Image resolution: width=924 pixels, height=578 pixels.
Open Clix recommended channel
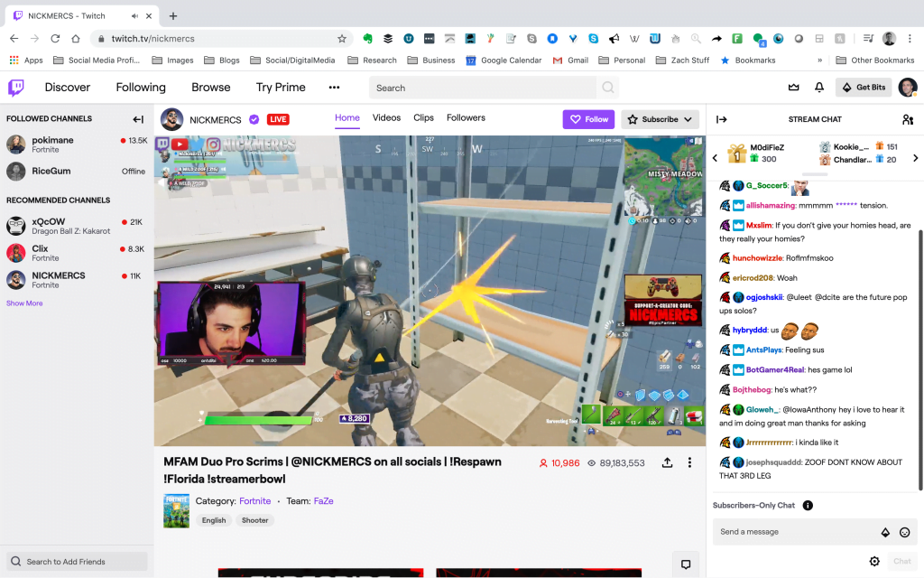(77, 253)
